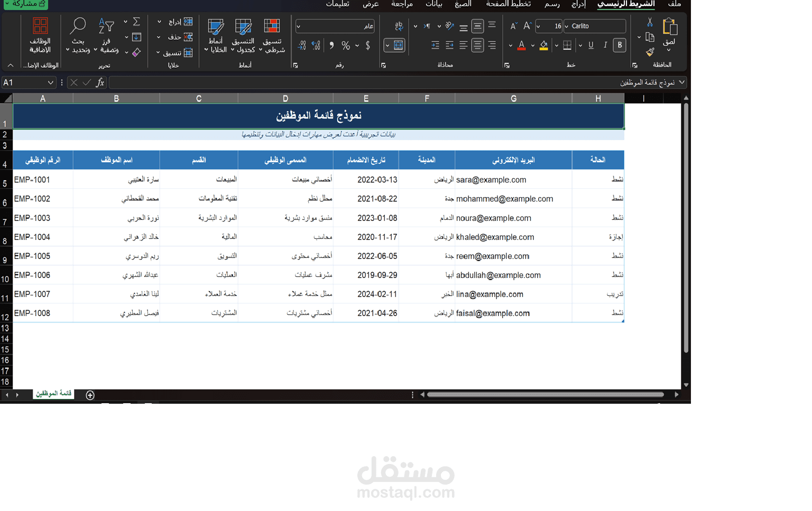Open the Alignment (محاذاة) group dialog launcher

(x=383, y=66)
